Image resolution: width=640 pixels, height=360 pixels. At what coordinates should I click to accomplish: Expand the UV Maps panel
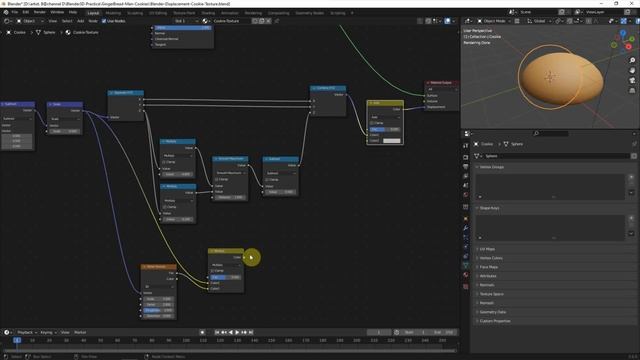click(x=487, y=249)
